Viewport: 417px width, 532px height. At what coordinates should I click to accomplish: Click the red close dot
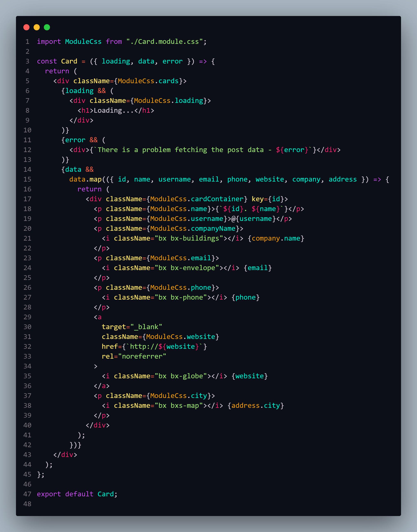(x=26, y=27)
